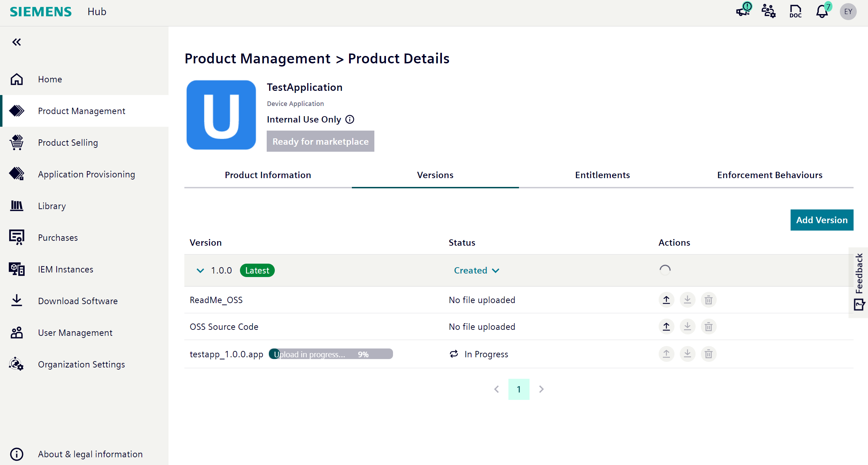Open the DOC documentation icon
The image size is (868, 465).
pyautogui.click(x=795, y=11)
